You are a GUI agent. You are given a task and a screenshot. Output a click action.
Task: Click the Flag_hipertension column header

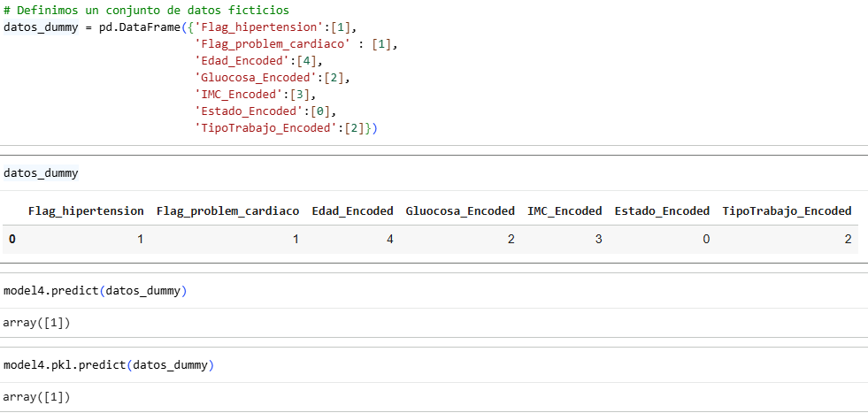click(86, 211)
